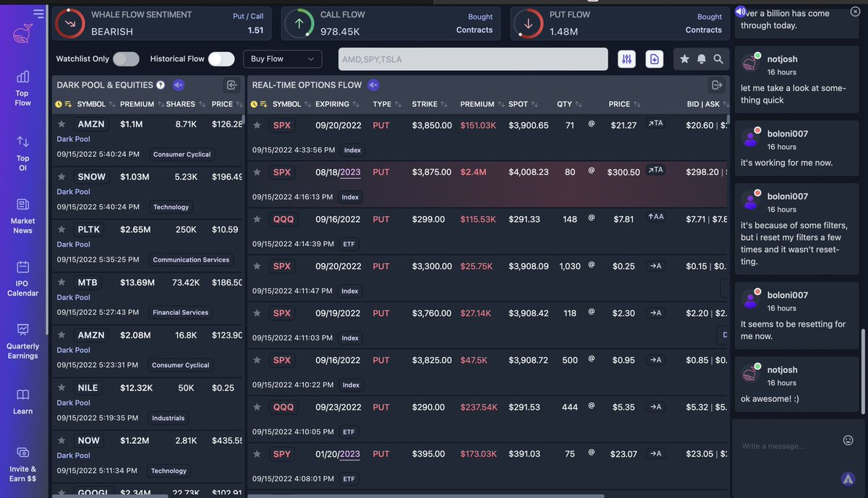The height and width of the screenshot is (498, 868).
Task: Mute Real-Time Options Flow sound
Action: point(373,85)
